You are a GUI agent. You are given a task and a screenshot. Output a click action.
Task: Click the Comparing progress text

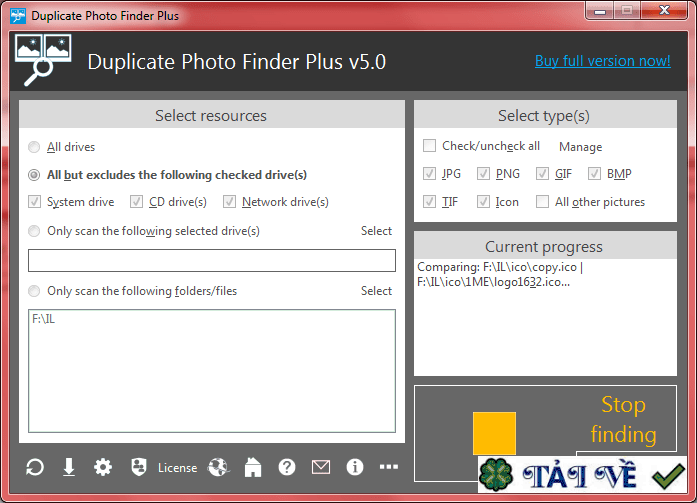click(500, 275)
